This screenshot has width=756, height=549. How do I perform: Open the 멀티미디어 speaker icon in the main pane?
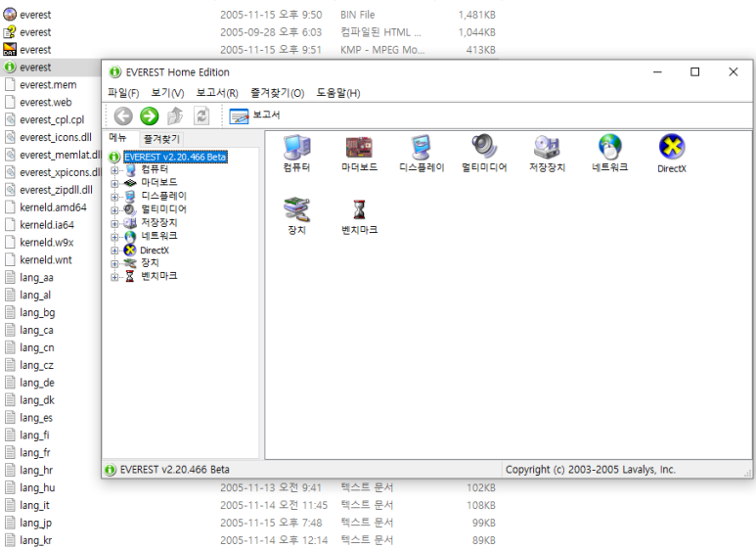tap(484, 146)
